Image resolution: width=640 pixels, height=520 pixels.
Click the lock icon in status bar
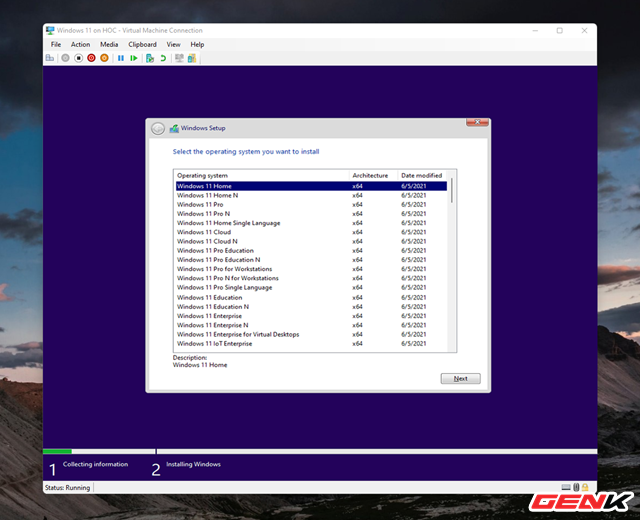[x=585, y=487]
